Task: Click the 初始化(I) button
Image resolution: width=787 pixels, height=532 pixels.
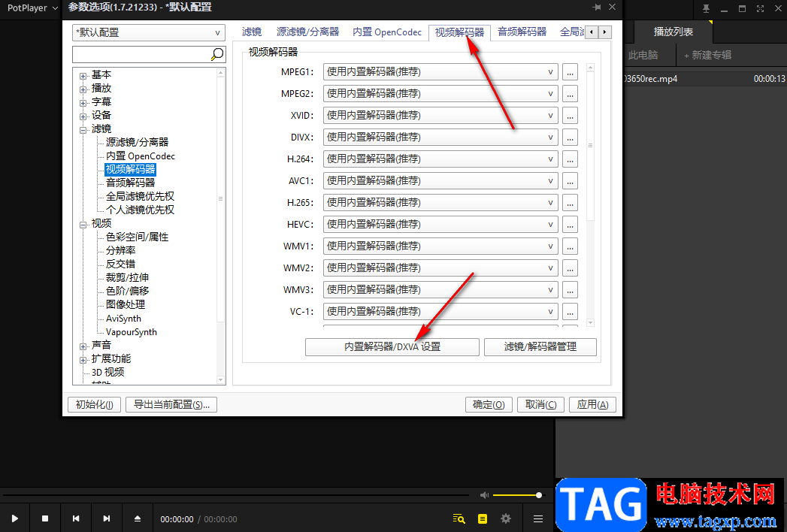Action: [x=95, y=404]
